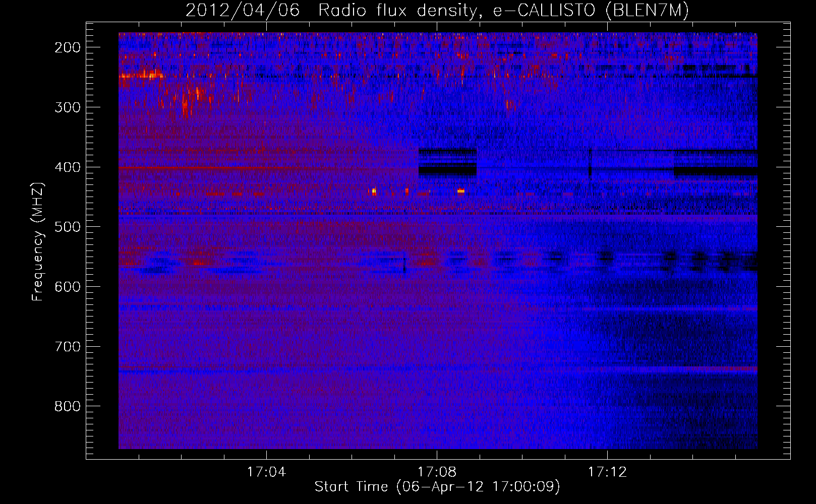Click the 400 frequency tick label
The width and height of the screenshot is (816, 504).
click(68, 167)
